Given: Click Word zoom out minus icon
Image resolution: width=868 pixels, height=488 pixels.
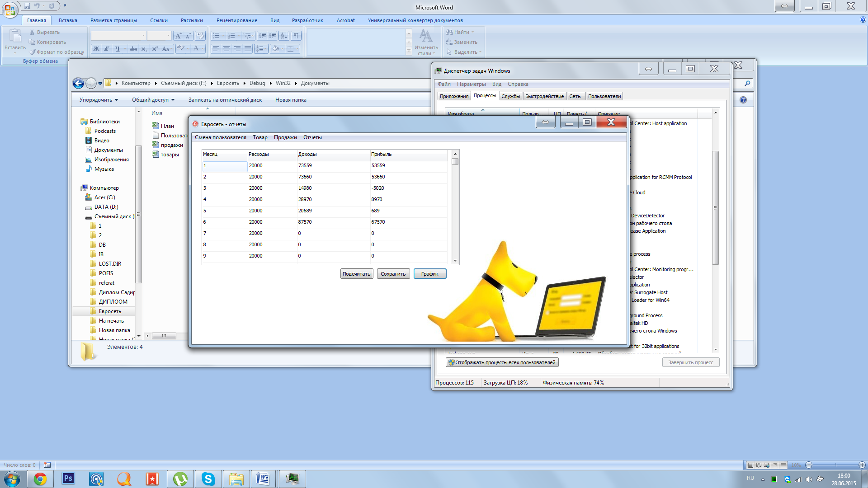Looking at the screenshot, I should [x=809, y=465].
